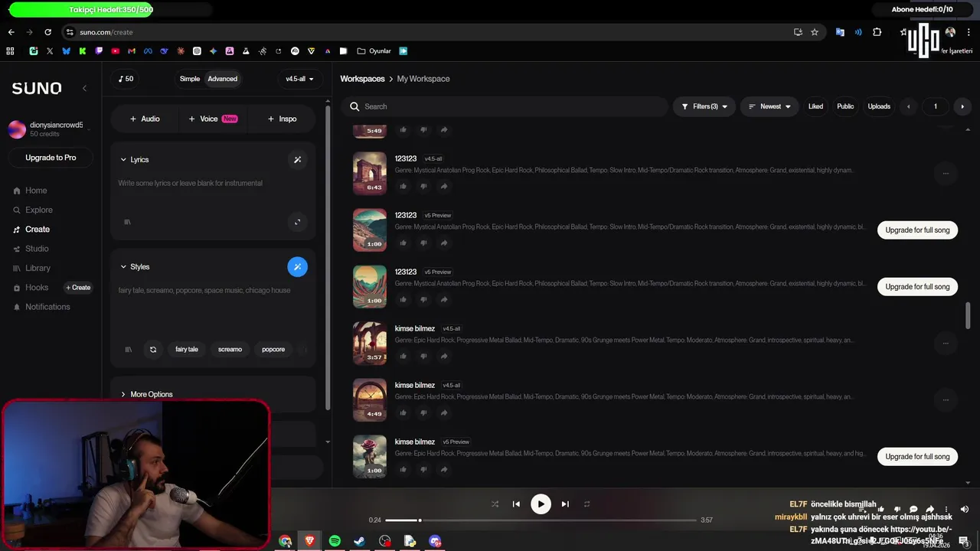Viewport: 980px width, 551px height.
Task: Skip to next track in player
Action: pos(565,504)
